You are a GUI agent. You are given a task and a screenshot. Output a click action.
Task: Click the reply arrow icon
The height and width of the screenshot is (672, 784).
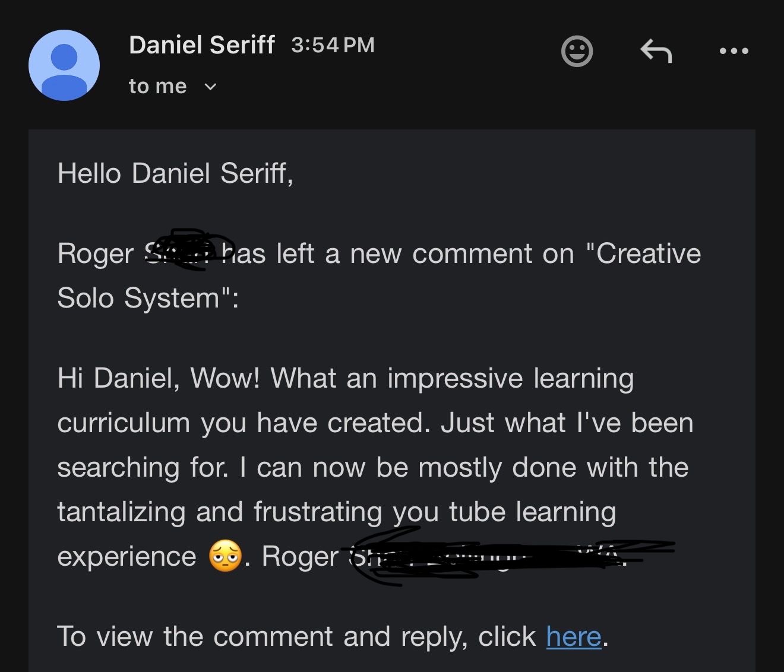tap(656, 51)
